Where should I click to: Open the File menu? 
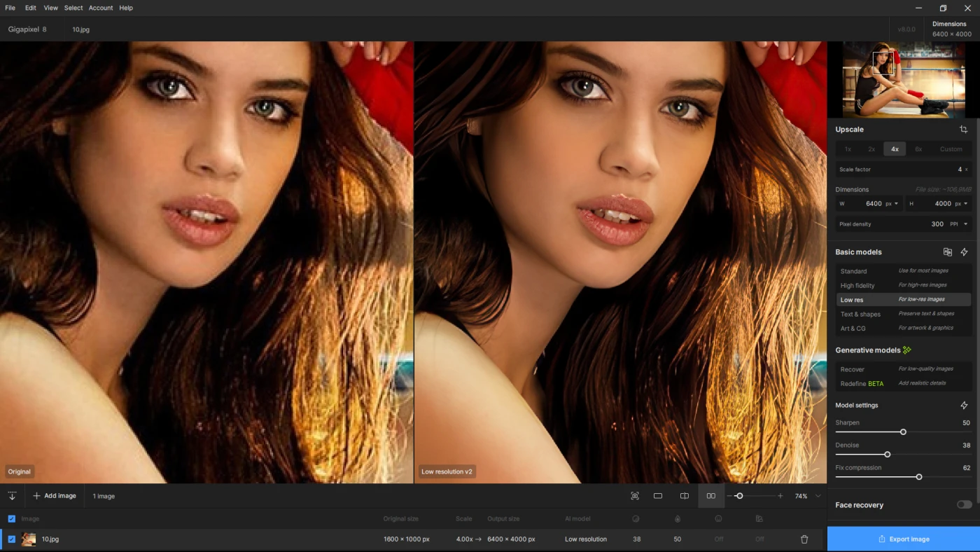[x=10, y=8]
